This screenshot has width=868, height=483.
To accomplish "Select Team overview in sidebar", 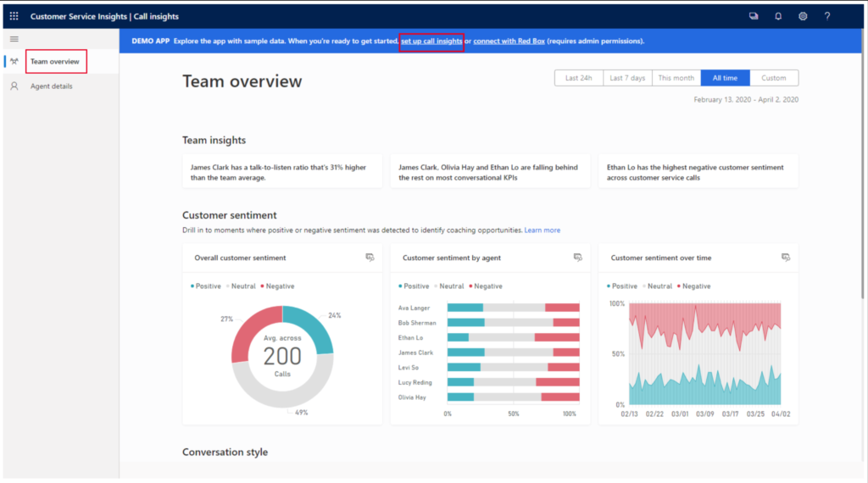I will click(55, 61).
